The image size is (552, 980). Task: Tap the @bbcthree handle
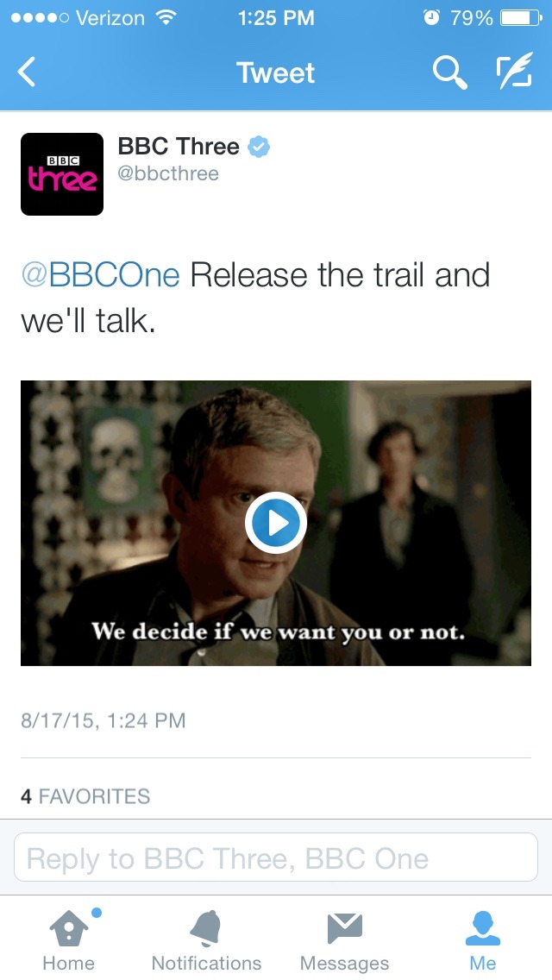tap(168, 173)
